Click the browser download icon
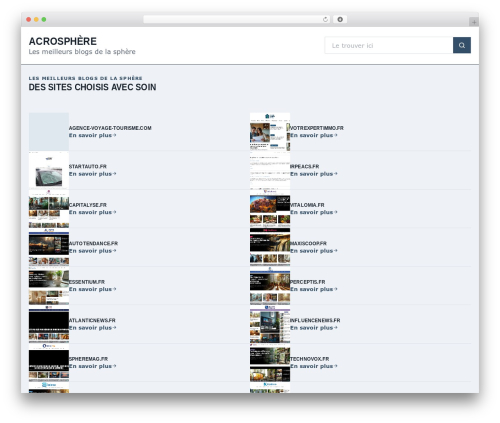 coord(340,19)
